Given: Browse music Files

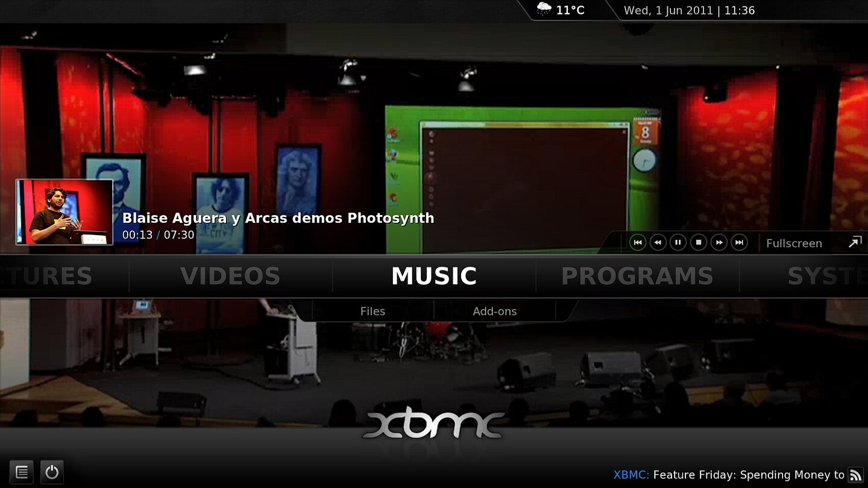Looking at the screenshot, I should [x=373, y=311].
